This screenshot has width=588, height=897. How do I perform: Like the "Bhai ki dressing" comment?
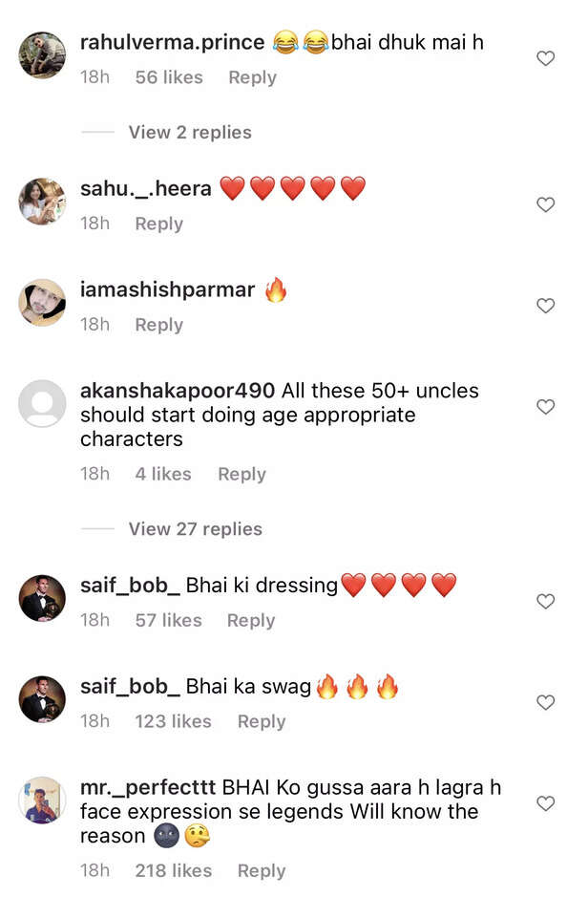point(545,602)
